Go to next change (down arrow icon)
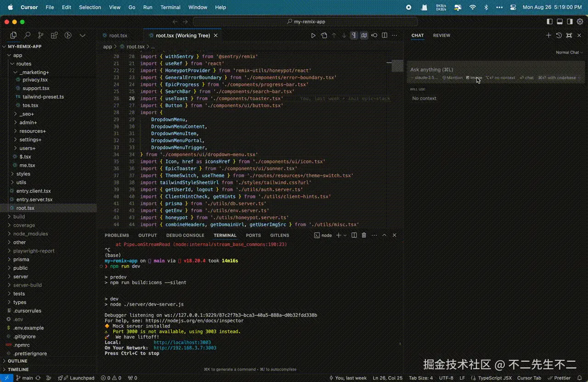Viewport: 588px width, 382px height. click(344, 35)
